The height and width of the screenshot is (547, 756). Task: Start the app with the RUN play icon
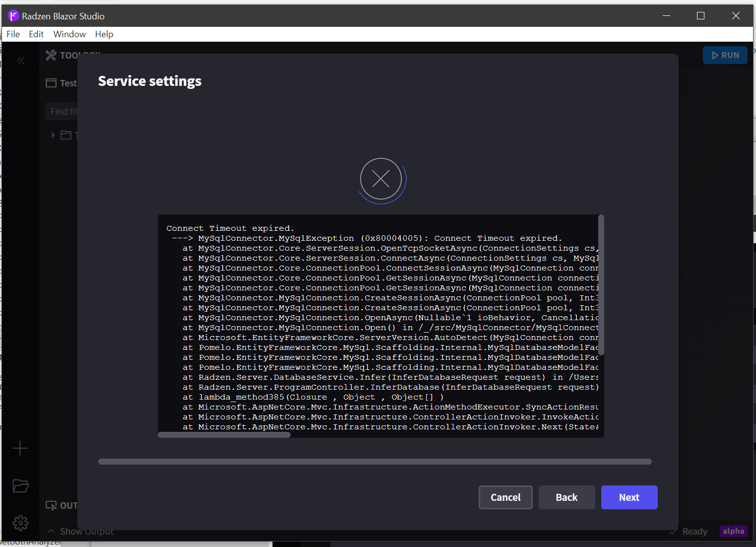[x=715, y=55]
